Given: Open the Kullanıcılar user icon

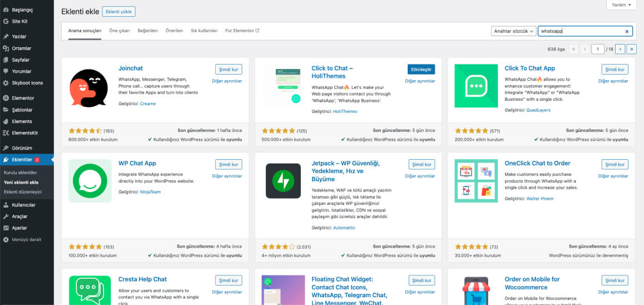Looking at the screenshot, I should [6, 205].
